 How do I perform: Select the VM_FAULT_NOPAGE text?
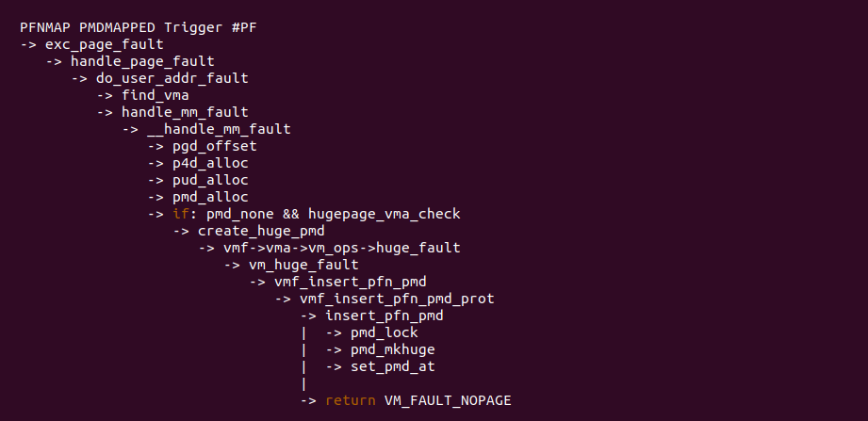[x=448, y=400]
